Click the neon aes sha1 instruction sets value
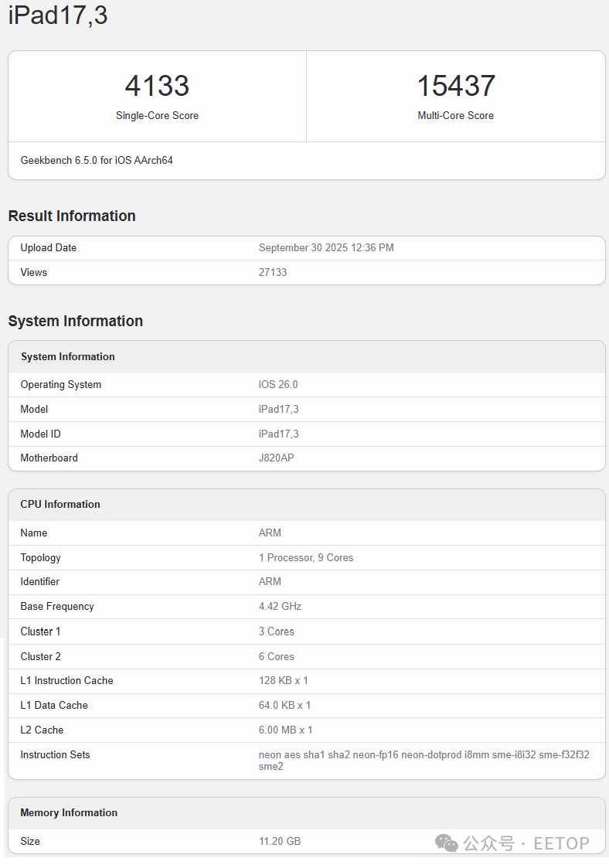The height and width of the screenshot is (868, 609). point(424,761)
